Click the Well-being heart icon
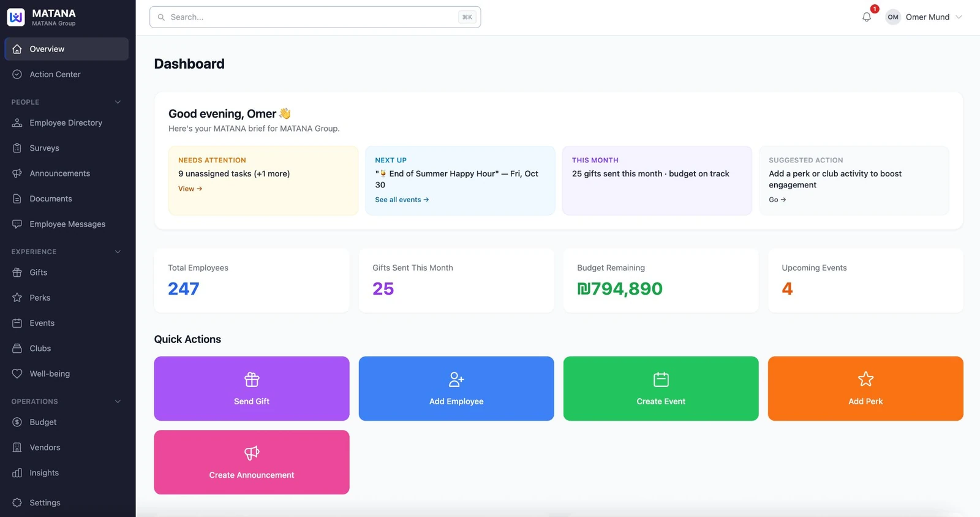The height and width of the screenshot is (517, 980). (x=17, y=374)
